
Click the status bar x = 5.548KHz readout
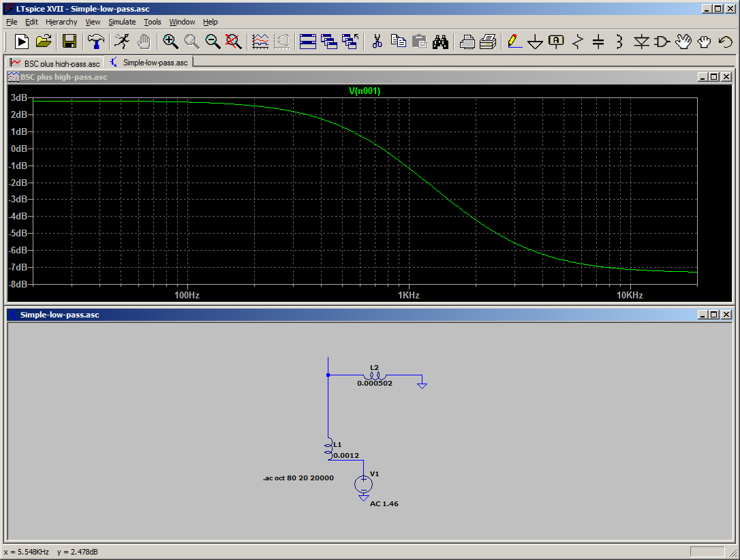click(x=27, y=552)
